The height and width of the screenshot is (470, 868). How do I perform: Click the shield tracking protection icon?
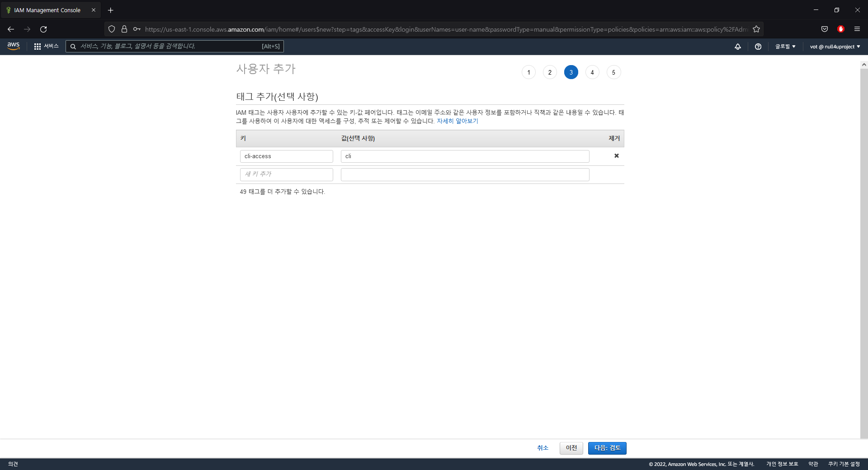point(112,29)
